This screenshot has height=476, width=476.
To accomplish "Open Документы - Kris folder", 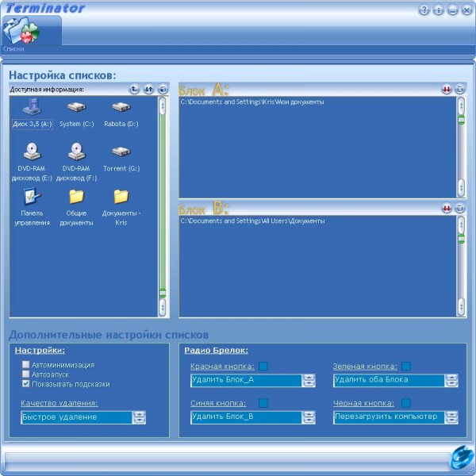I will point(121,207).
